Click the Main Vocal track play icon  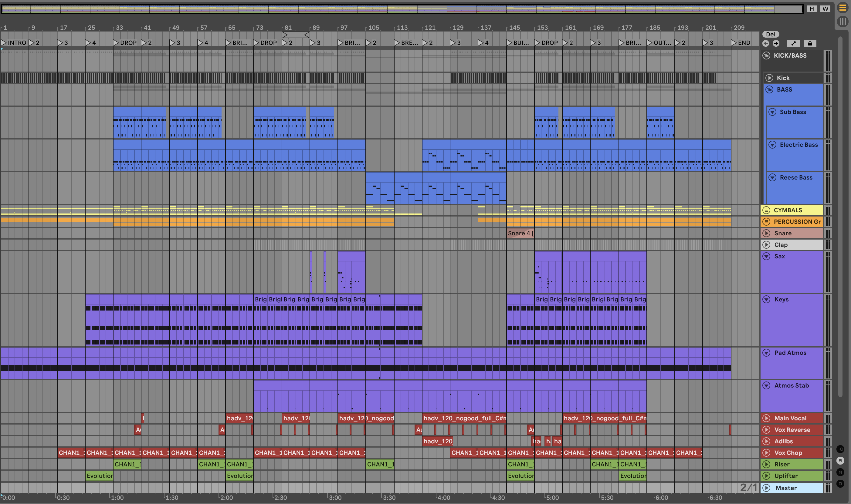(766, 418)
